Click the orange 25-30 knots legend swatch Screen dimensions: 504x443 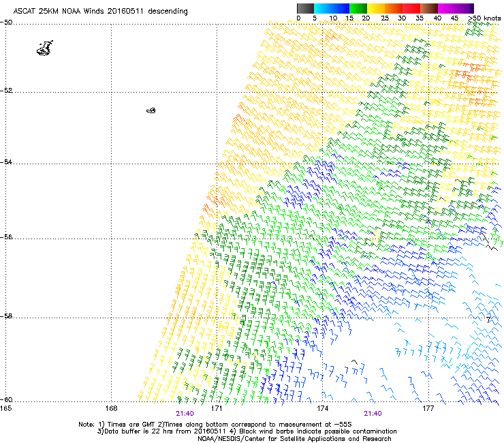(394, 8)
